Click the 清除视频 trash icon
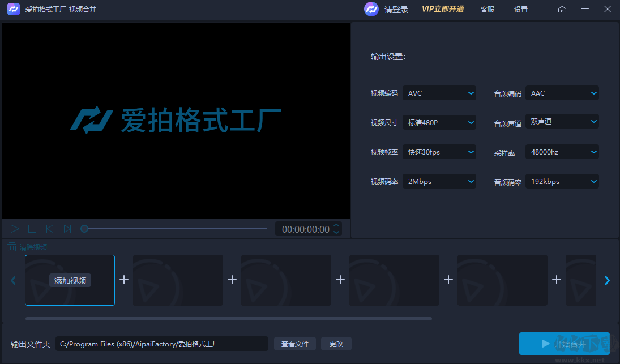 [11, 246]
